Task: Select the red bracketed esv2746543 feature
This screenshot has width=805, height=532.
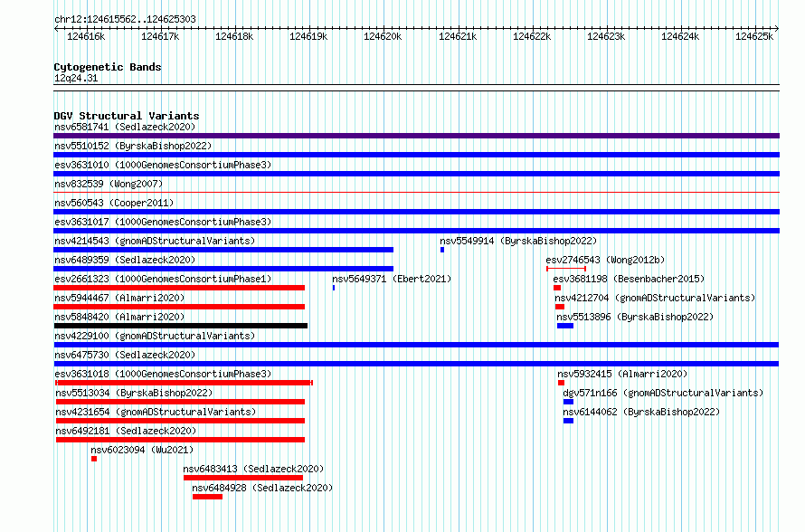Action: coord(566,269)
